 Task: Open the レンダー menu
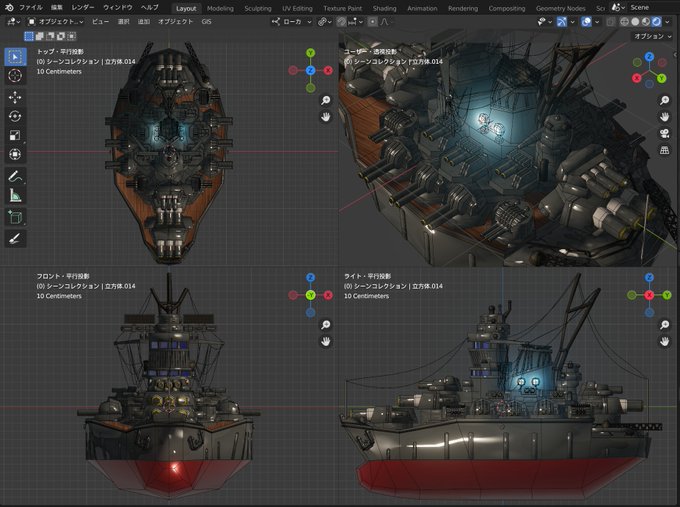[82, 7]
